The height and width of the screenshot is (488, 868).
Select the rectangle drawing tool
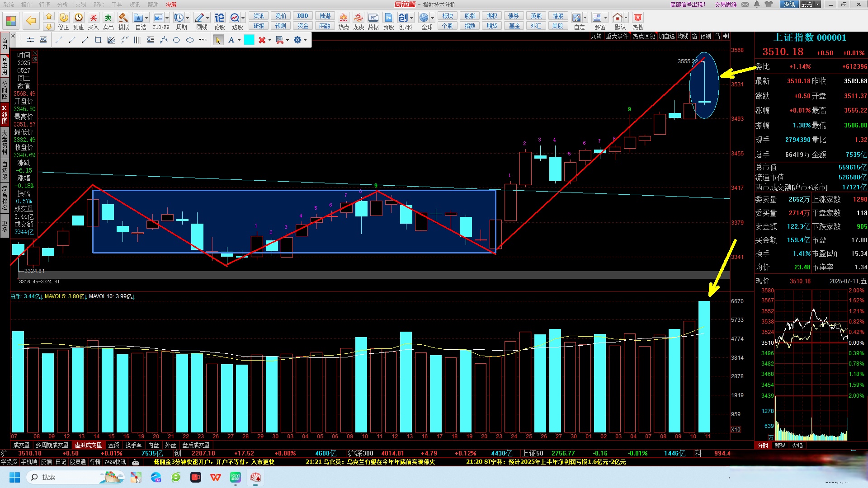click(x=98, y=40)
